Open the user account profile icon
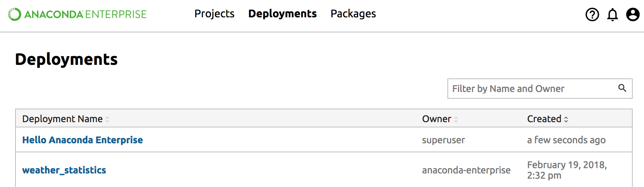The width and height of the screenshot is (644, 187). tap(633, 15)
